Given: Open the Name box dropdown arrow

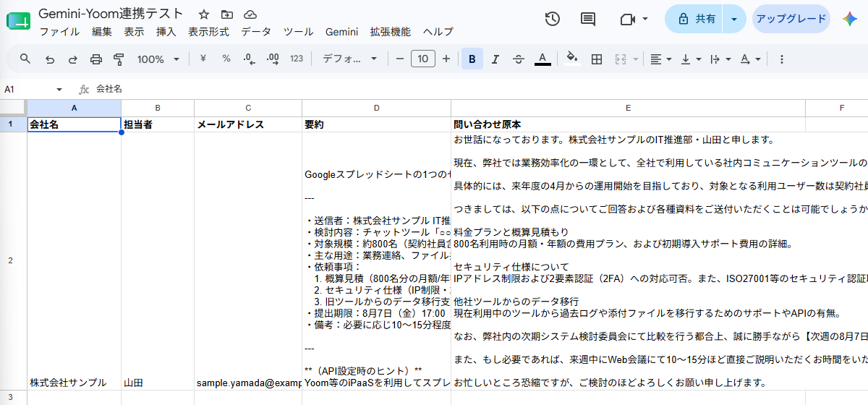Looking at the screenshot, I should point(59,90).
